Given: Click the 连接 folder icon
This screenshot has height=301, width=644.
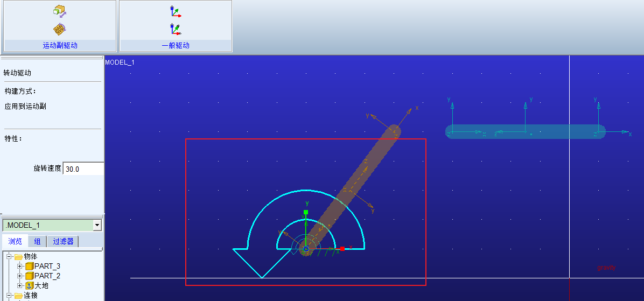Looking at the screenshot, I should [x=18, y=295].
